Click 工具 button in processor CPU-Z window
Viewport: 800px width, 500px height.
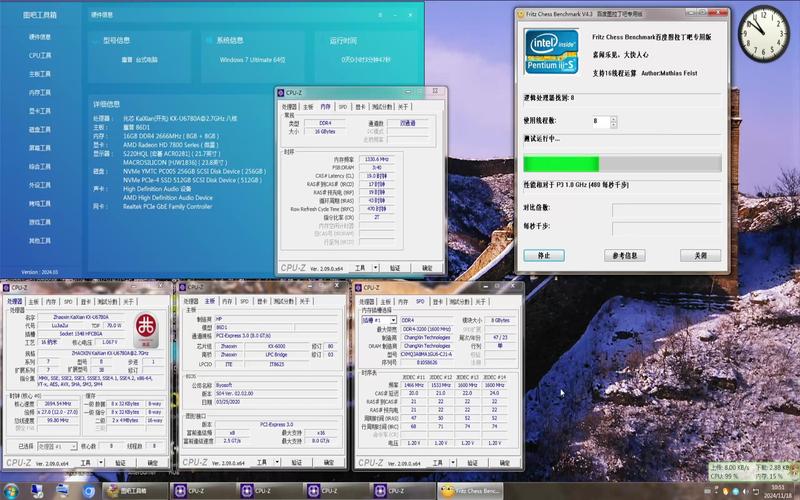[85, 463]
